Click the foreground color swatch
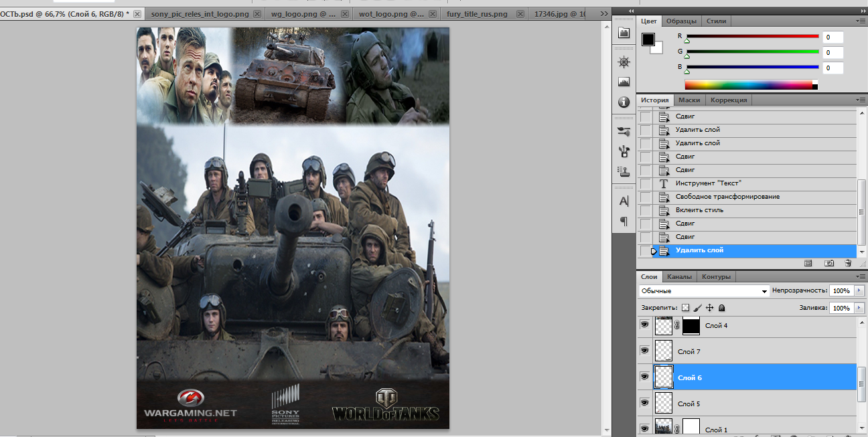Viewport: 868px width, 437px height. pos(648,39)
